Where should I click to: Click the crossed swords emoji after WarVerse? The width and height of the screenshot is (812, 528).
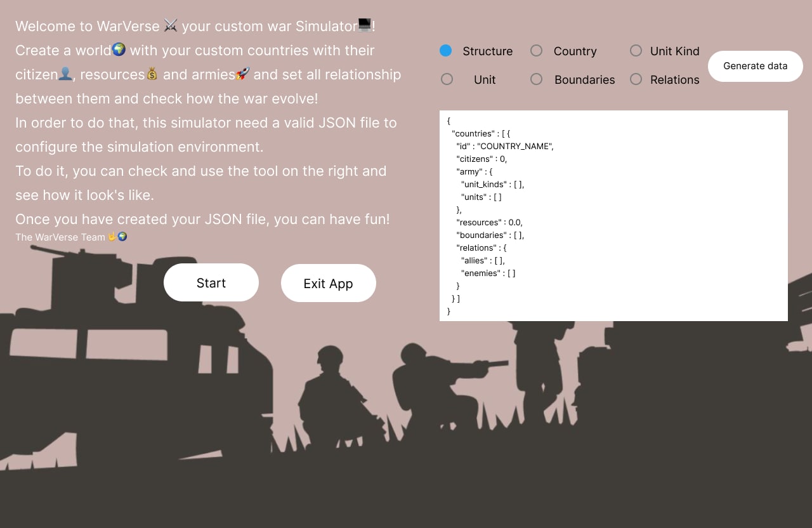click(171, 25)
